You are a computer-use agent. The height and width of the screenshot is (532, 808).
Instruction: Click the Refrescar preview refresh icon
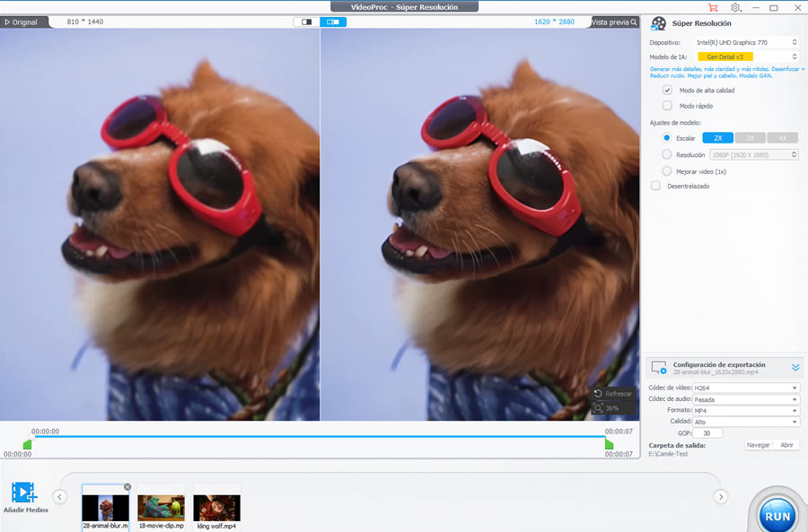pos(598,394)
